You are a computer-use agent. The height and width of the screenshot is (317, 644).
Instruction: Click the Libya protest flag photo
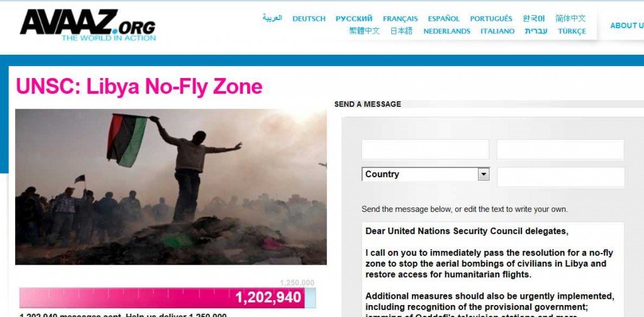click(170, 187)
